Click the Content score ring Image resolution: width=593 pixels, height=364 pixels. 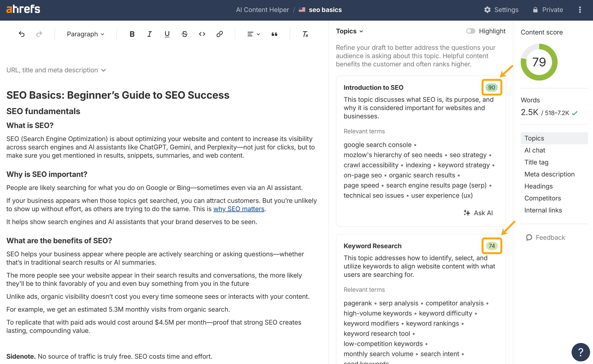click(539, 62)
